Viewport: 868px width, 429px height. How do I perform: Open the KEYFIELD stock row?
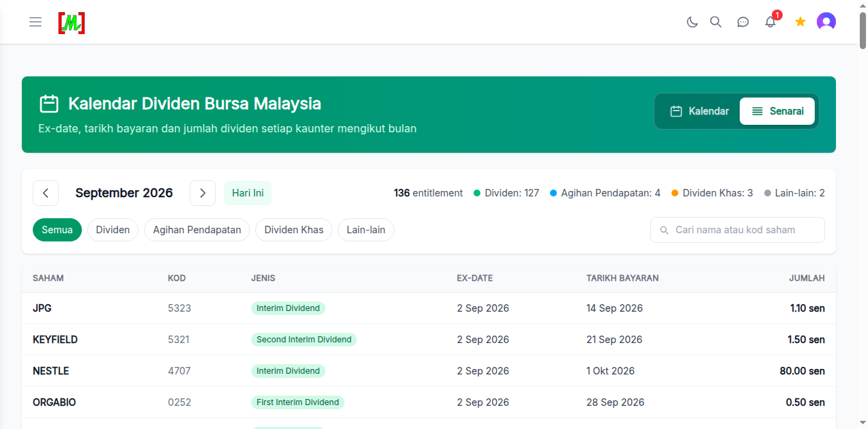click(x=429, y=340)
